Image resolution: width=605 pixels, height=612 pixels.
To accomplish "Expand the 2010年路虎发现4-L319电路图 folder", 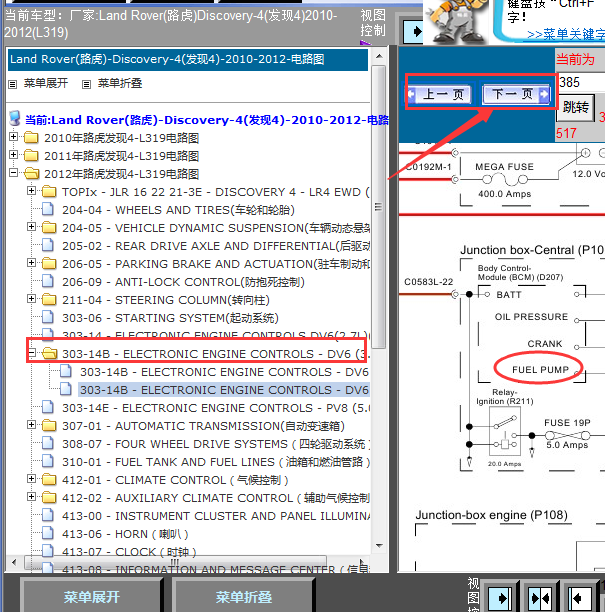I will (13, 137).
